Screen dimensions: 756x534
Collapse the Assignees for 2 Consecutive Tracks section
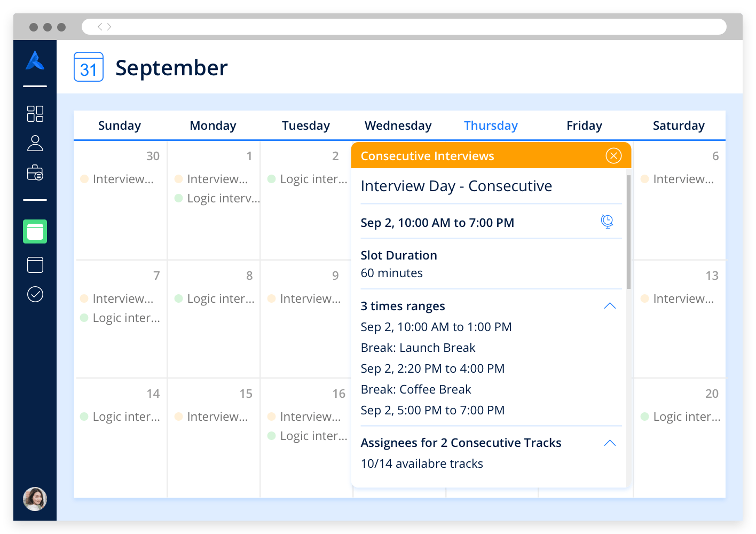tap(610, 443)
